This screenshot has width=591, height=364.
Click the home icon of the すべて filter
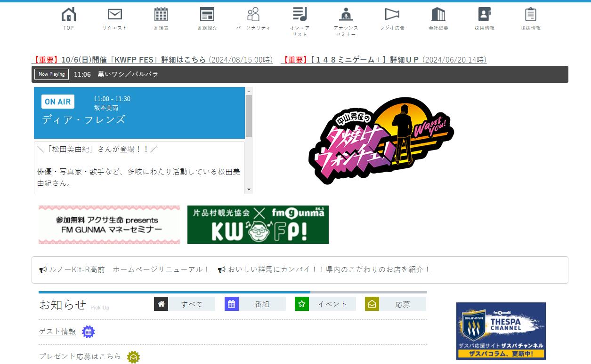(161, 304)
